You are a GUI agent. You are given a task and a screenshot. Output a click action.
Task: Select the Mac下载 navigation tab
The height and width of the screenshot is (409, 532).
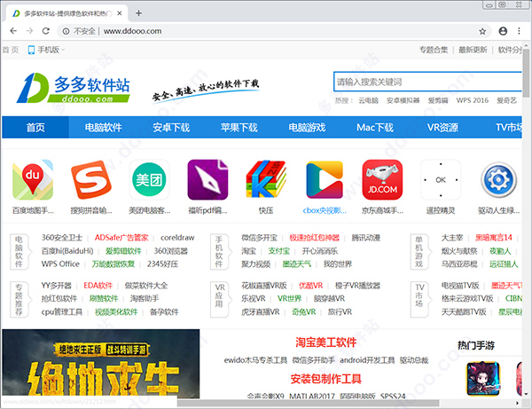(x=374, y=127)
